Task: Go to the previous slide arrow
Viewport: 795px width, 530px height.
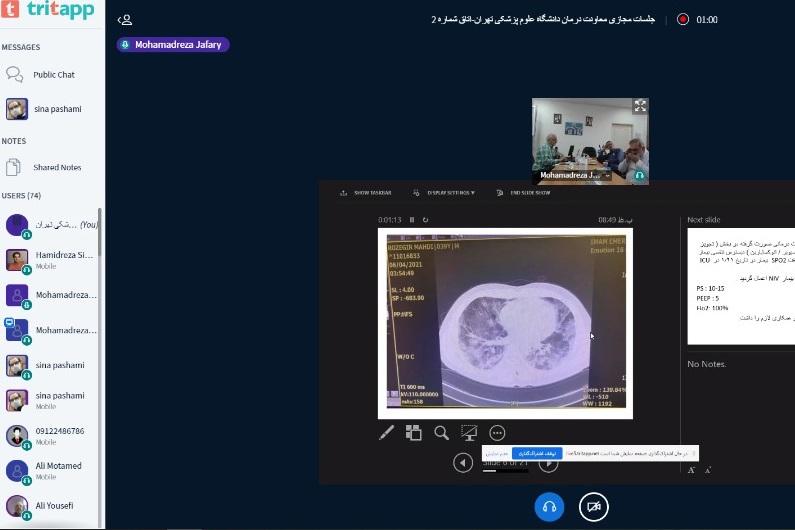Action: point(462,463)
